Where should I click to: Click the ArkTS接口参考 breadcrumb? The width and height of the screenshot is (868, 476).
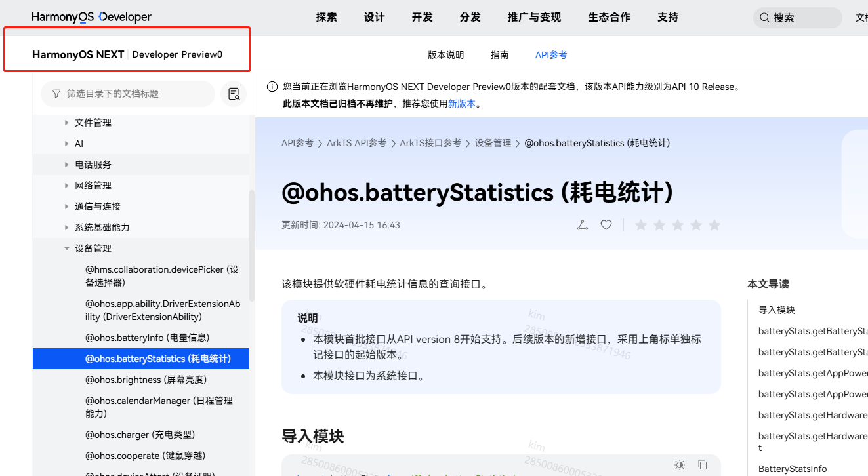tap(430, 143)
